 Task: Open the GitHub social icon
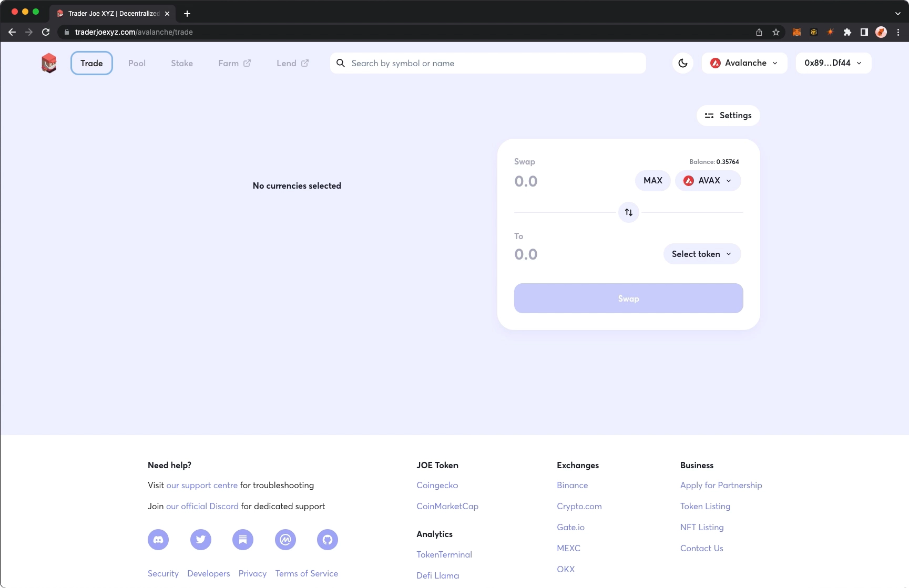coord(328,540)
